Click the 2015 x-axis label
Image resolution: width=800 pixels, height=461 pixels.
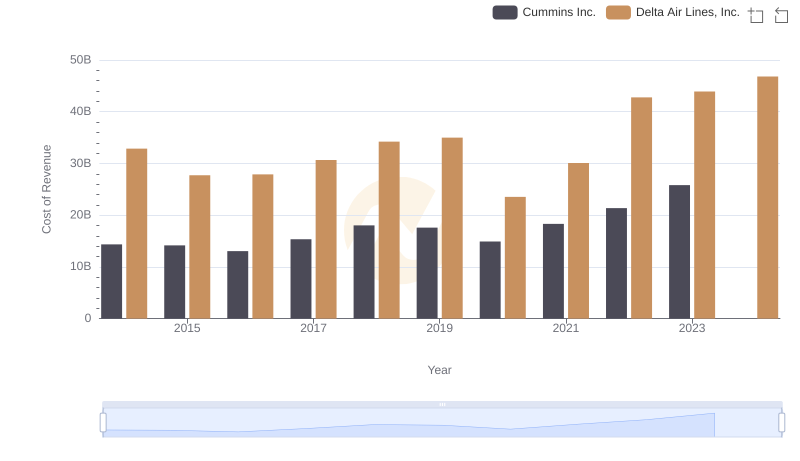(187, 328)
